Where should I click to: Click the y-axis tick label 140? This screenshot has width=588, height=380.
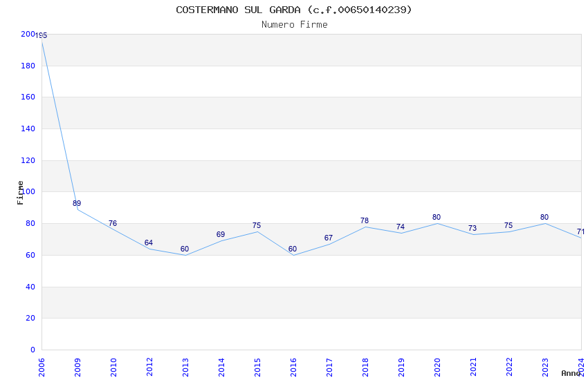(28, 129)
